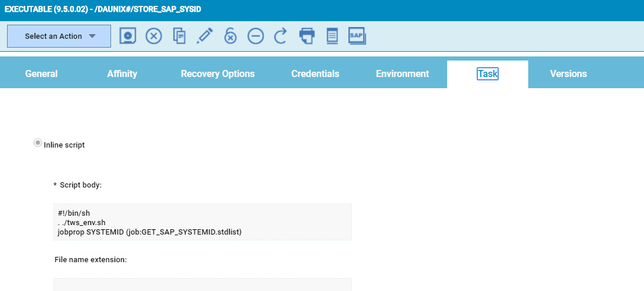Click the save (disk) toolbar icon

coord(128,36)
